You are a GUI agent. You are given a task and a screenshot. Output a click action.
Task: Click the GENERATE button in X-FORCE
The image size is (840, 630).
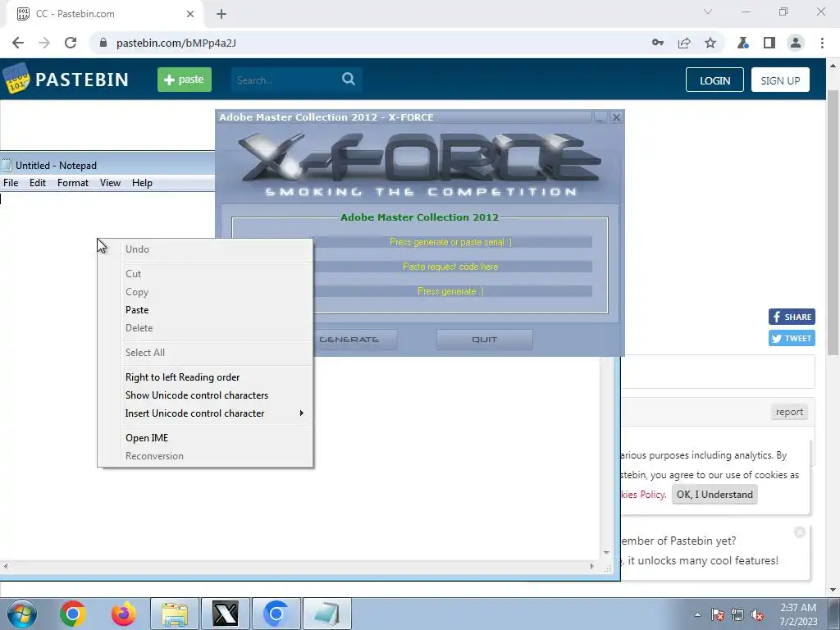tap(354, 340)
